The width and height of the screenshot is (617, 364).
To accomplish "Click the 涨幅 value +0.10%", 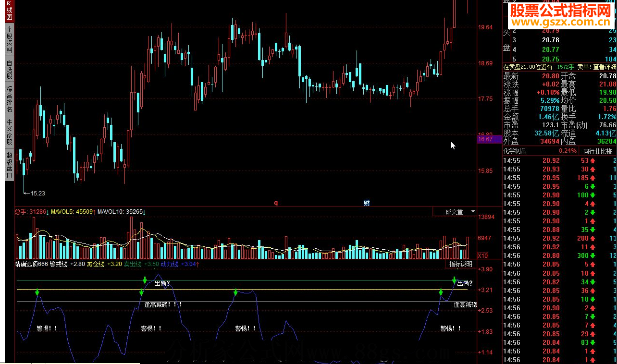I will [548, 93].
